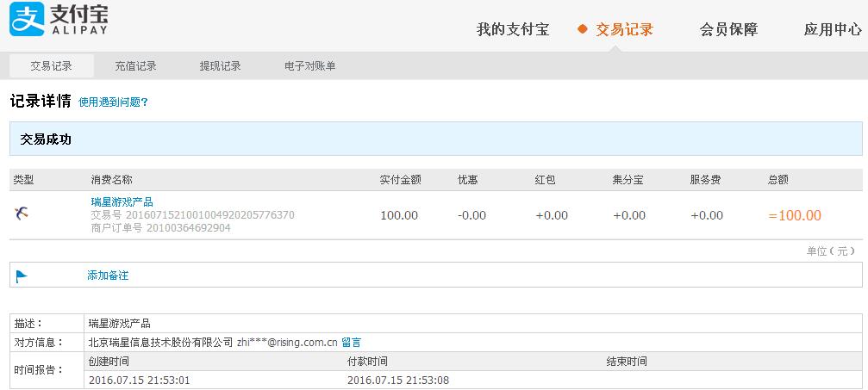868x390 pixels.
Task: Click the discount value -0.00
Action: (471, 215)
